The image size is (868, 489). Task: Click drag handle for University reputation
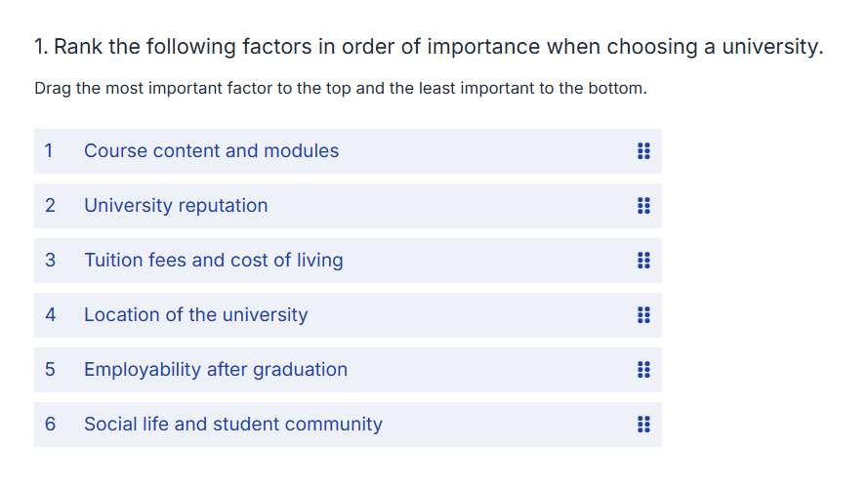[x=643, y=206]
